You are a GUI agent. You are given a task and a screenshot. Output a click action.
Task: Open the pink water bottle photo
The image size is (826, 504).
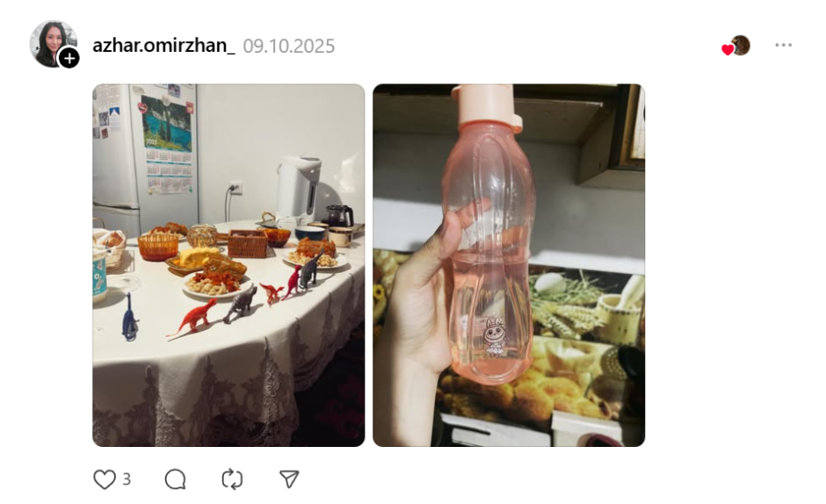point(509,265)
